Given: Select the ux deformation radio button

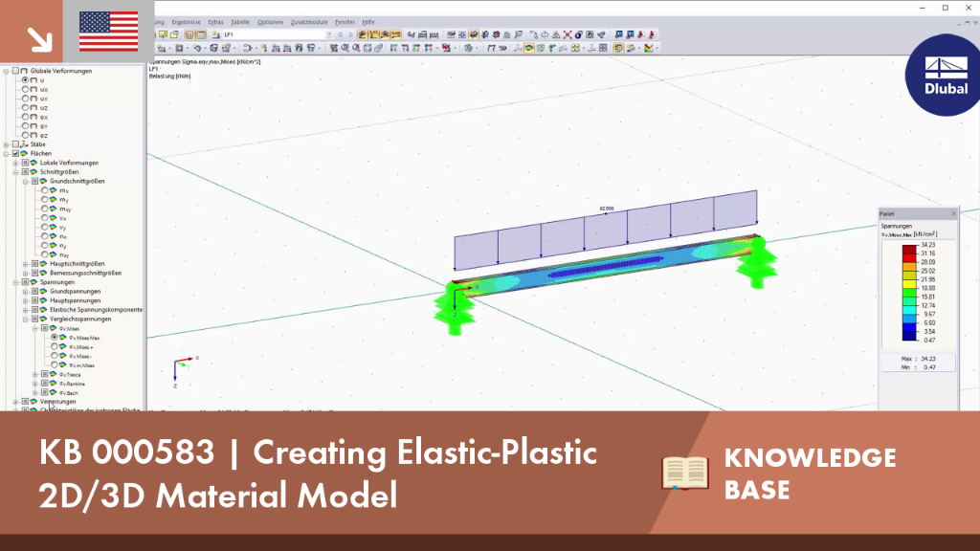Looking at the screenshot, I should (x=26, y=89).
